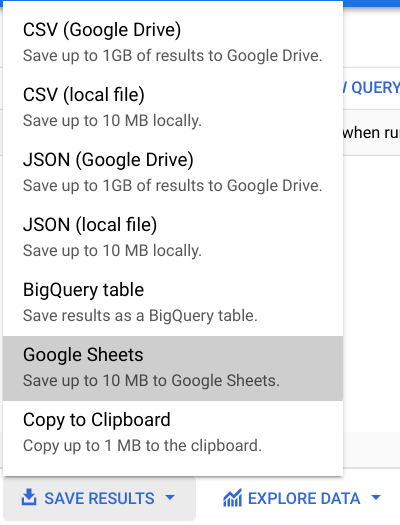The height and width of the screenshot is (525, 400).
Task: Click JSON 'Save up to 1GB of results' description
Action: point(172,185)
